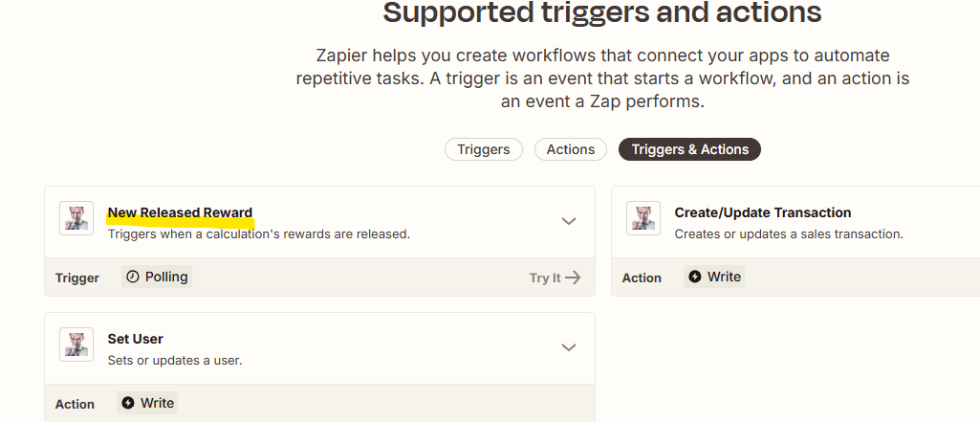This screenshot has height=422, width=980.
Task: Click the Supported triggers and actions heading
Action: tap(602, 11)
